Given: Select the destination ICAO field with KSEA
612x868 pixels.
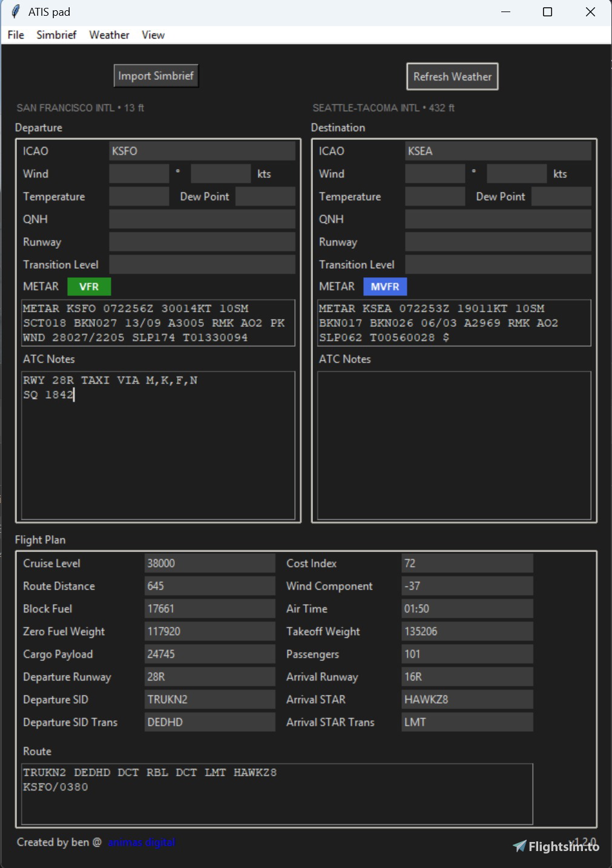Looking at the screenshot, I should tap(498, 151).
